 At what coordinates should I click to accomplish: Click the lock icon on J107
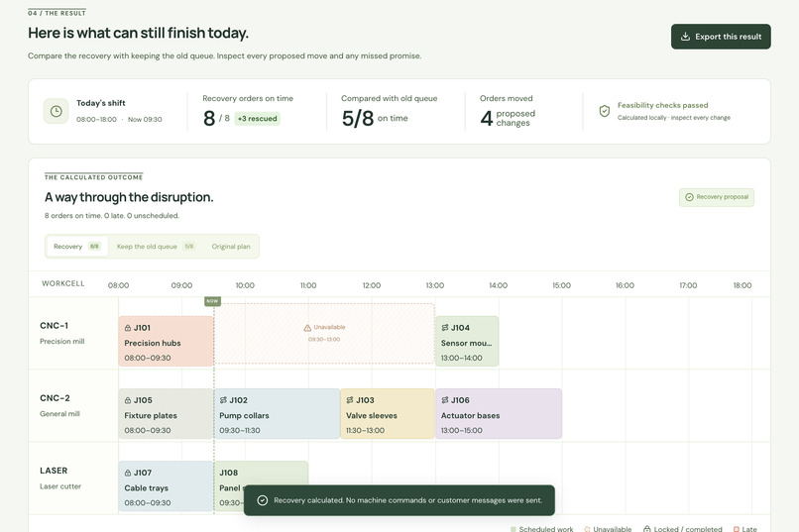point(128,473)
